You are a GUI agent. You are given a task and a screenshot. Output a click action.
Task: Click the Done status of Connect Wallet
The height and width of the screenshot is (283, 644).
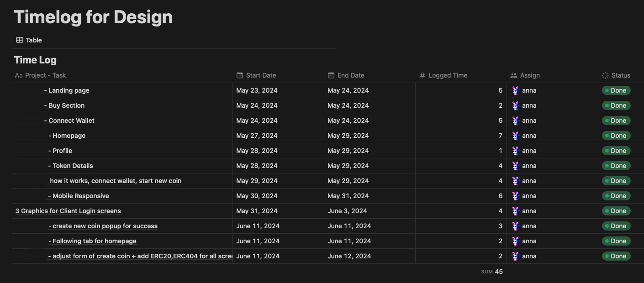[616, 121]
